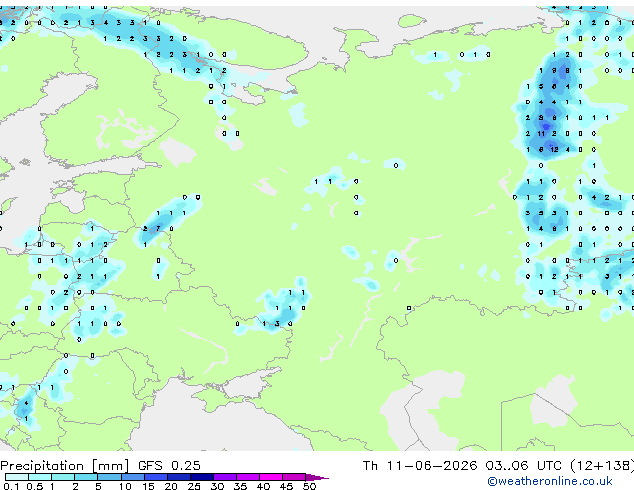Select the 0.5–1 mm legend color swatch
This screenshot has height=490, width=634.
click(x=40, y=477)
